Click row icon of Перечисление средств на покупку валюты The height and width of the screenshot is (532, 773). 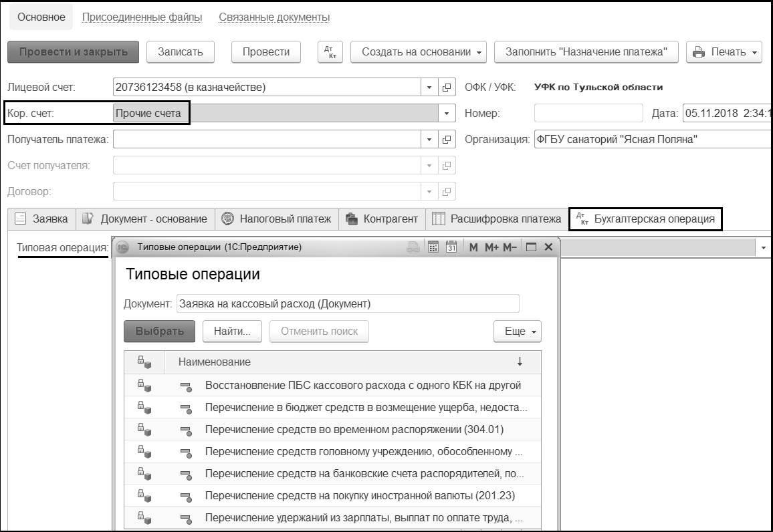186,497
